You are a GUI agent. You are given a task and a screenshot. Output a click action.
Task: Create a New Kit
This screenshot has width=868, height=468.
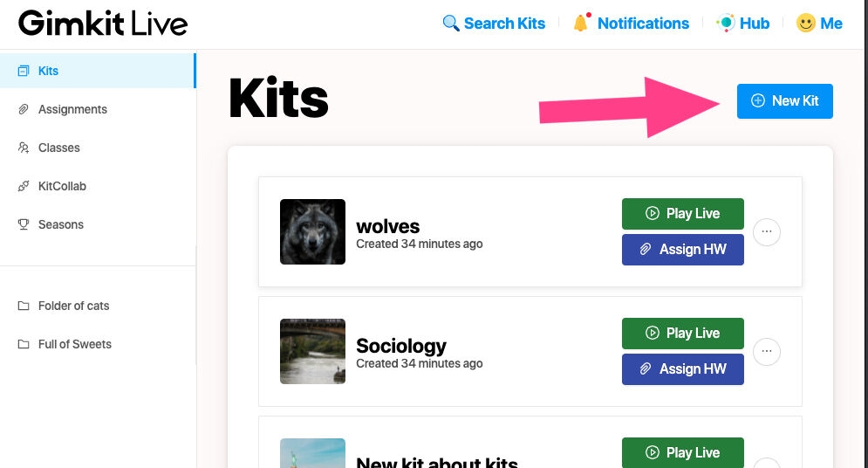pyautogui.click(x=784, y=100)
